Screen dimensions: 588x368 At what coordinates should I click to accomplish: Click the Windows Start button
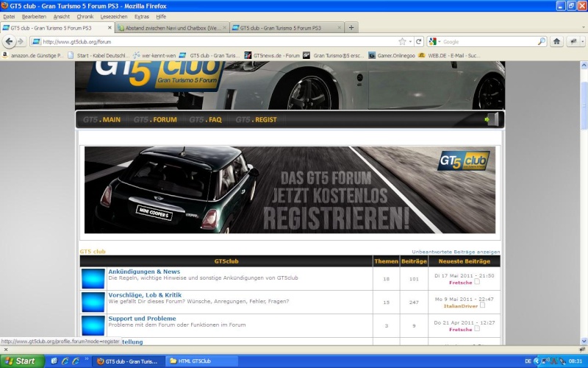point(22,361)
